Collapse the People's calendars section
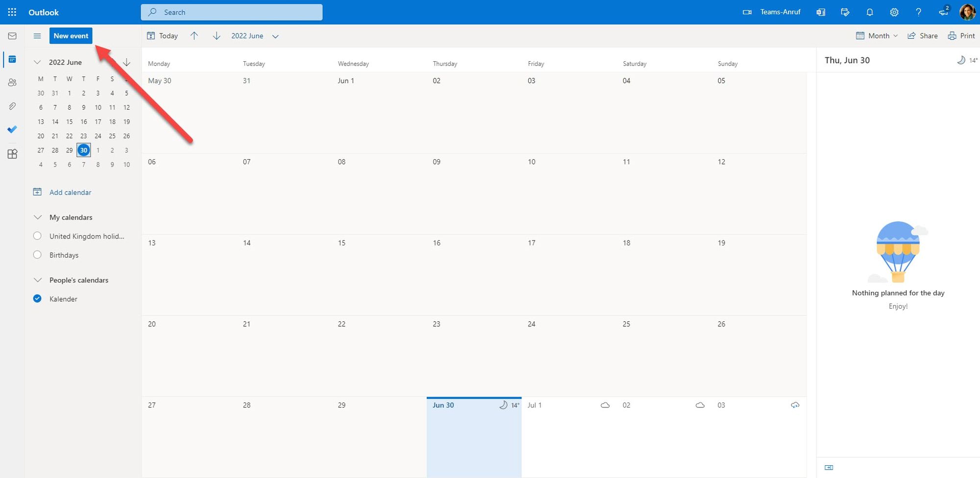This screenshot has width=980, height=478. pyautogui.click(x=37, y=280)
